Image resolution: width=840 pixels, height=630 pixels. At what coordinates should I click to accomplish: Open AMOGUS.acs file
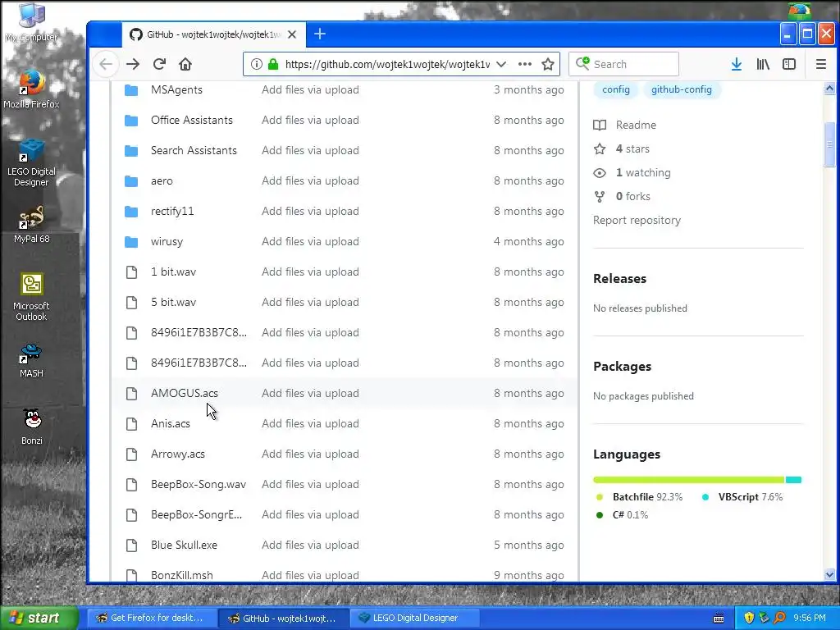(x=185, y=393)
